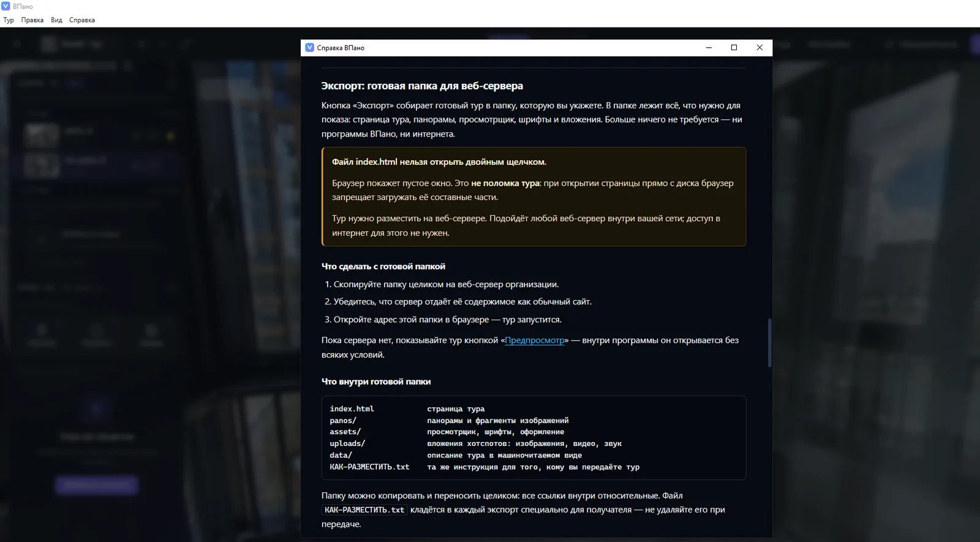Open the Справка menu
980x542 pixels.
(82, 20)
